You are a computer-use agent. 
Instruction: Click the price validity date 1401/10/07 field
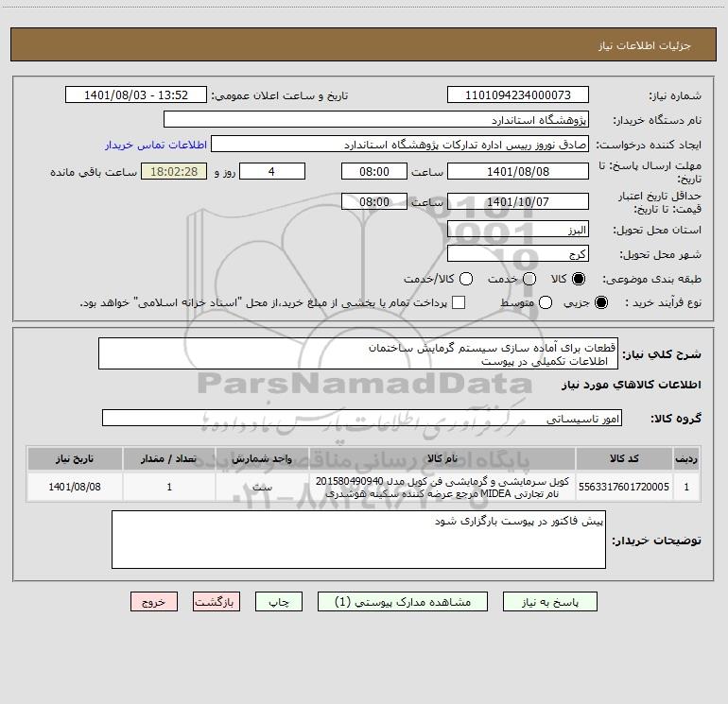click(x=518, y=201)
